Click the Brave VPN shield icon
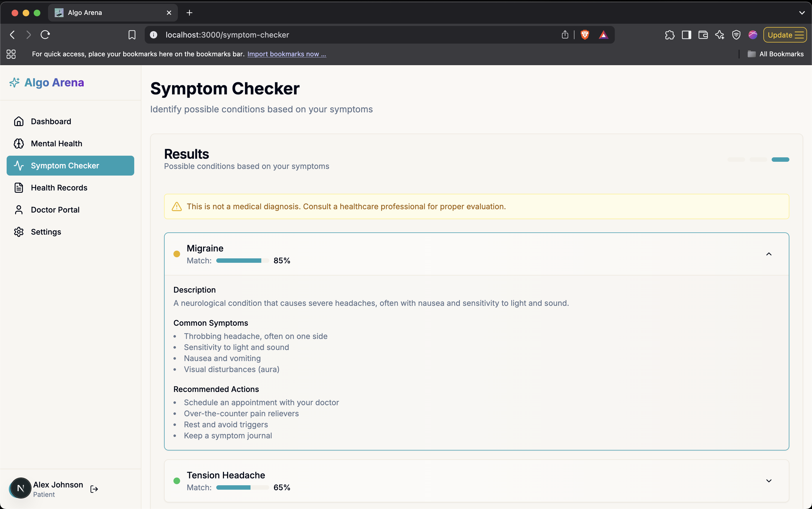 [x=736, y=35]
